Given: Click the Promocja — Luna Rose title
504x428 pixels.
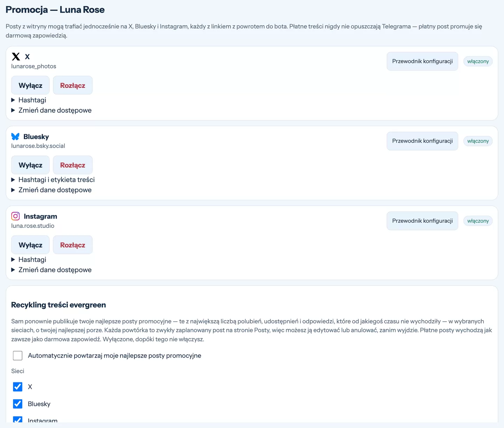Looking at the screenshot, I should point(55,9).
